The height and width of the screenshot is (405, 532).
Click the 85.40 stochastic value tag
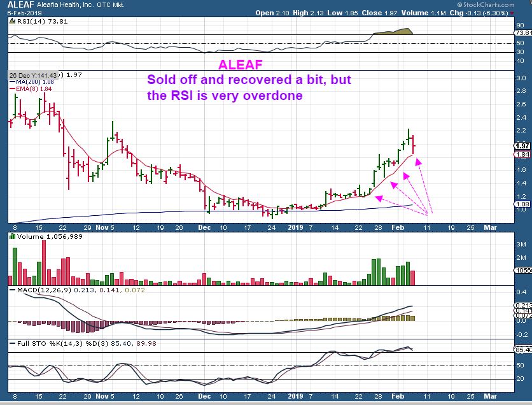(x=523, y=350)
